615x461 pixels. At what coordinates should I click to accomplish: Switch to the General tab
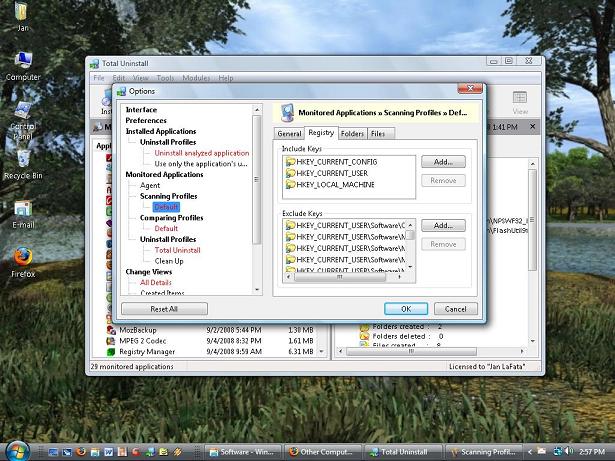tap(289, 134)
